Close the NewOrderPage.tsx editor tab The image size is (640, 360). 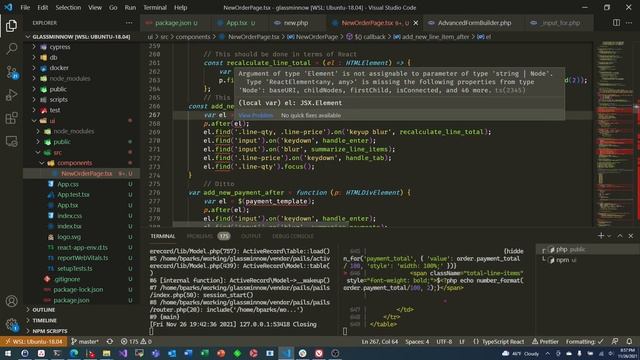coord(416,23)
